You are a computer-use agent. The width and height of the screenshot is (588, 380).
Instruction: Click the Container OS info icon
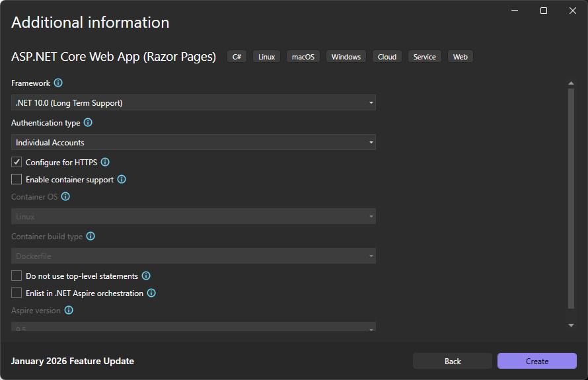click(65, 196)
